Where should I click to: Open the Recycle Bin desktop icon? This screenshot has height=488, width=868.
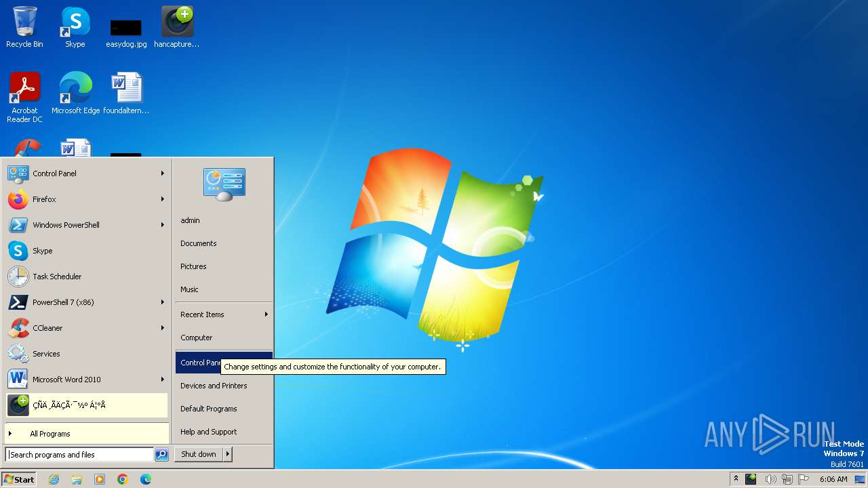[24, 27]
